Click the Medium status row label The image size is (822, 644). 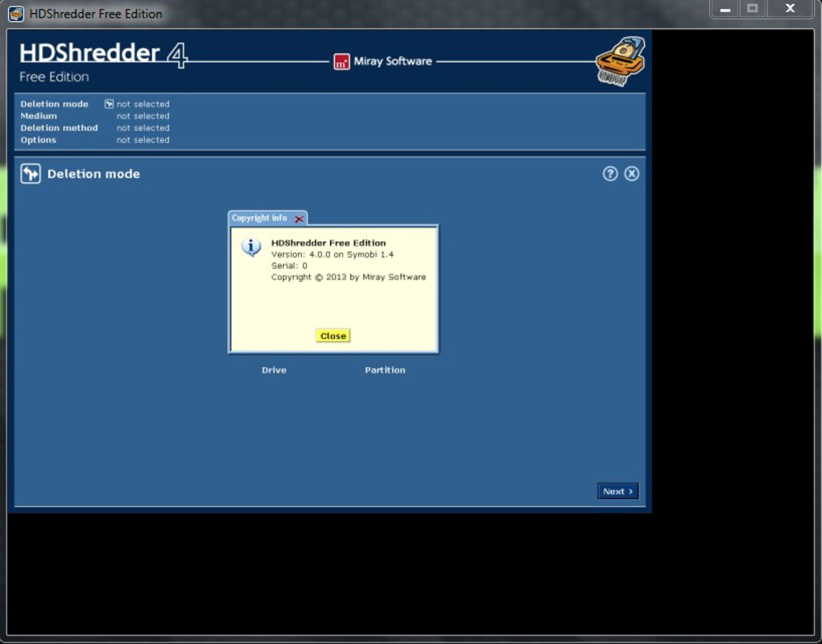point(39,116)
